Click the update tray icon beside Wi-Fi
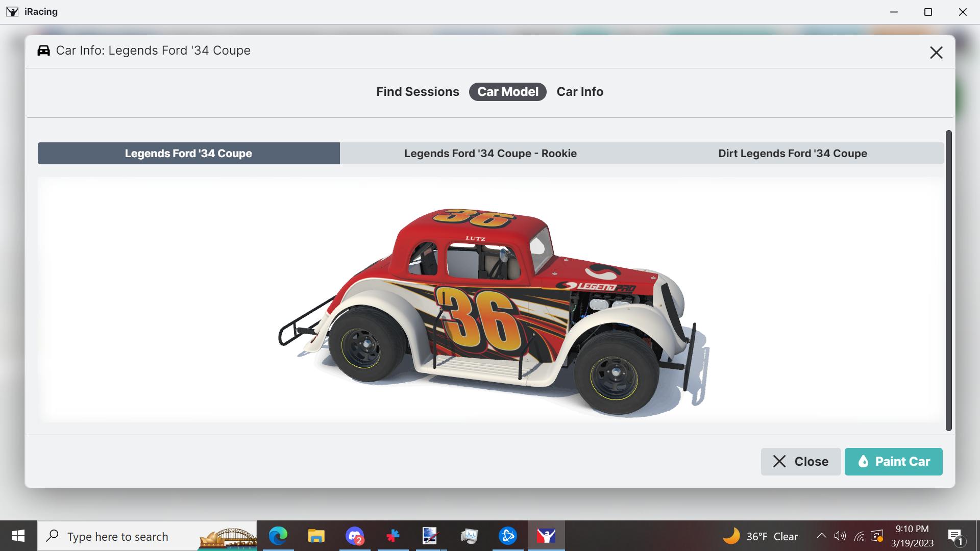The height and width of the screenshot is (551, 980). click(x=877, y=536)
